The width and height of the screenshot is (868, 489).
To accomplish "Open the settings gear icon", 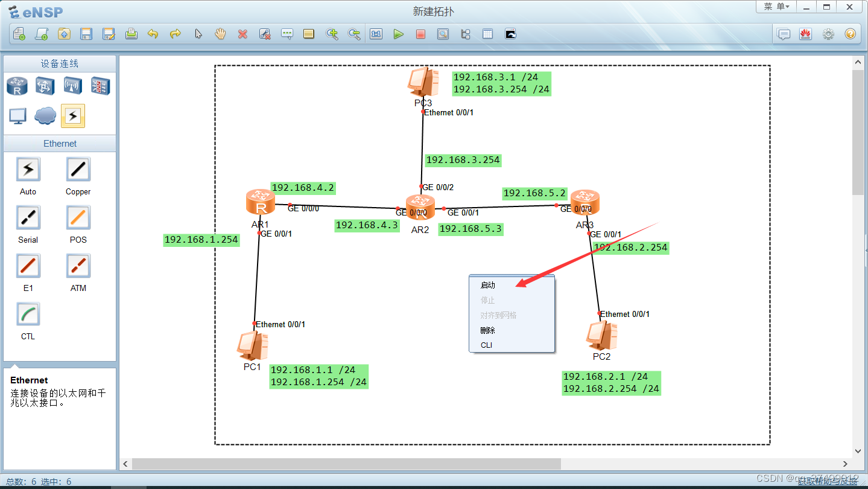I will point(828,34).
